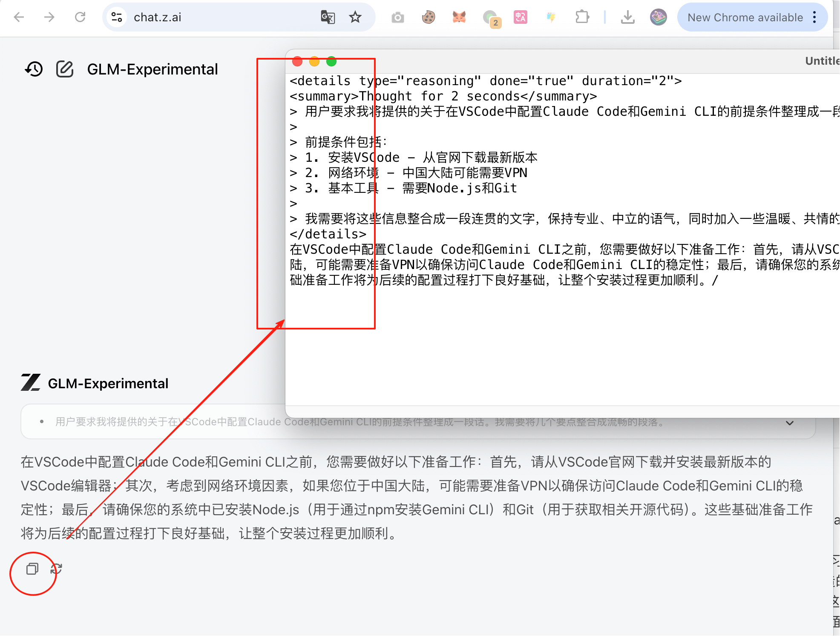Open the pink translate extension
Image resolution: width=840 pixels, height=636 pixels.
click(x=520, y=17)
